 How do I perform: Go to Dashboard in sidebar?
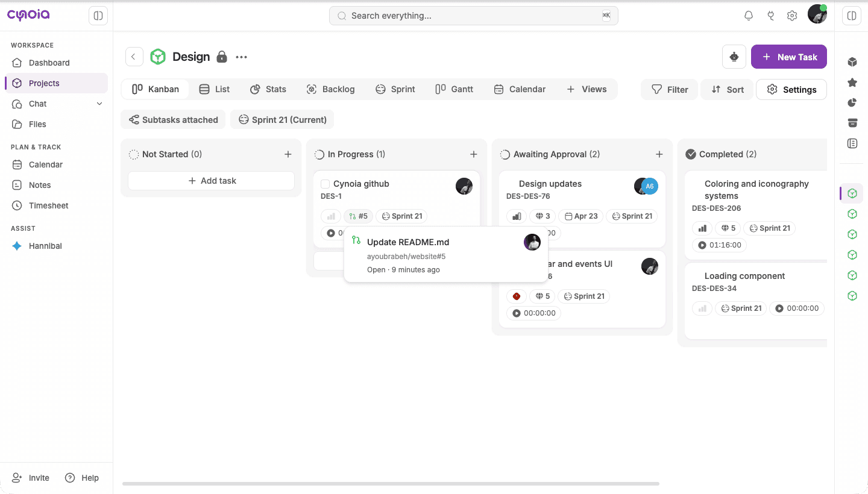click(x=56, y=63)
